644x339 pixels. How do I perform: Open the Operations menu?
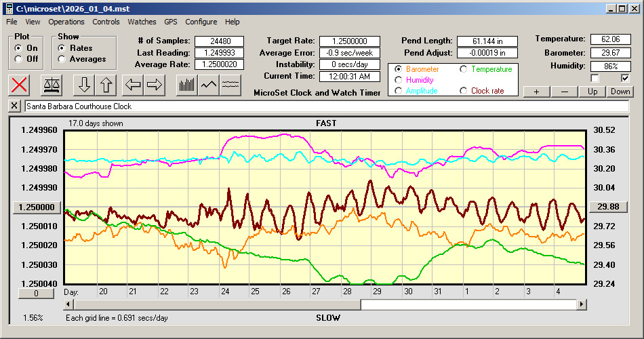click(66, 22)
